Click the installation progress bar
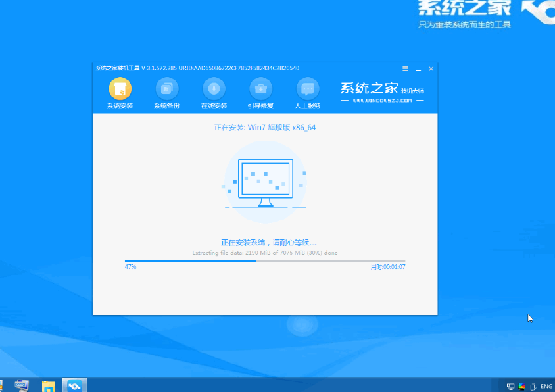 tap(265, 261)
